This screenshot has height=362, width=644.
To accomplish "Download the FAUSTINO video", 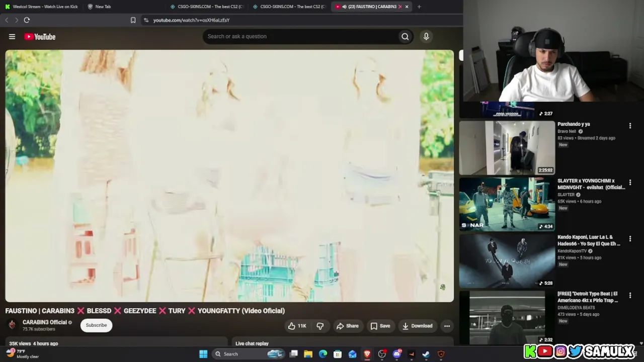I will tap(417, 326).
